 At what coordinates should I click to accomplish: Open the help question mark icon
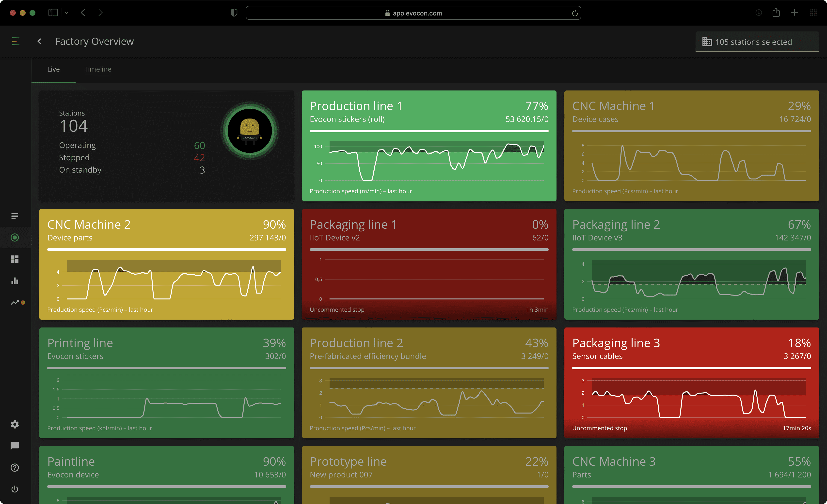click(15, 467)
